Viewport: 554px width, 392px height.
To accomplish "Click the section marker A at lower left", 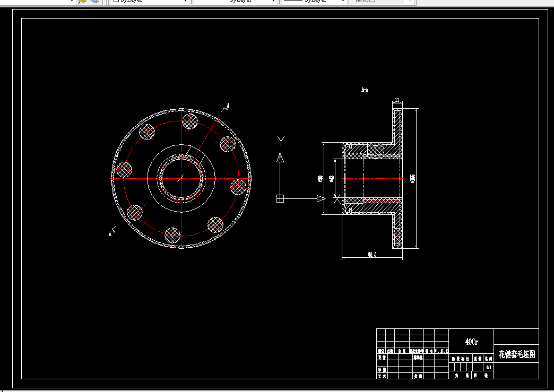I will (x=110, y=234).
